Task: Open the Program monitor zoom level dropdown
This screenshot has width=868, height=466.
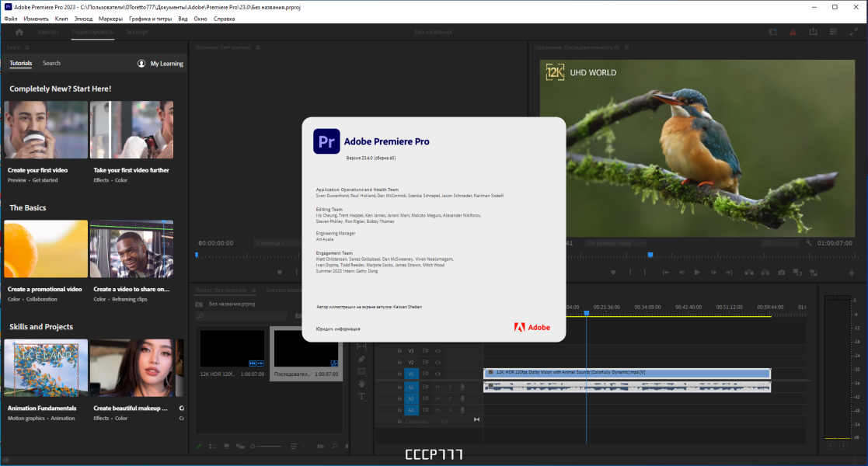Action: coord(615,243)
